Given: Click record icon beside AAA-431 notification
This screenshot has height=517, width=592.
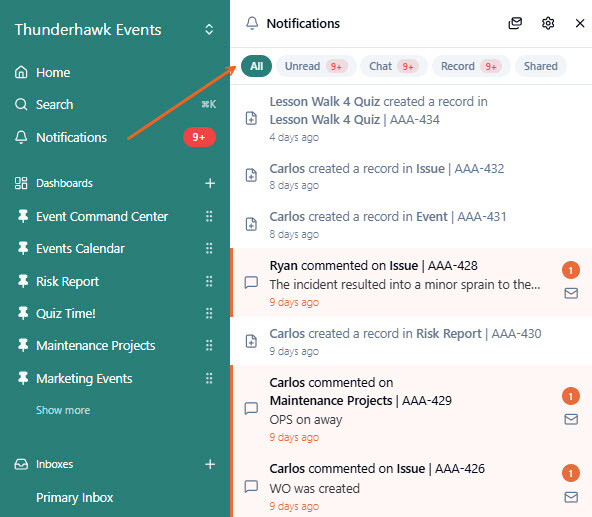Looking at the screenshot, I should pos(251,224).
